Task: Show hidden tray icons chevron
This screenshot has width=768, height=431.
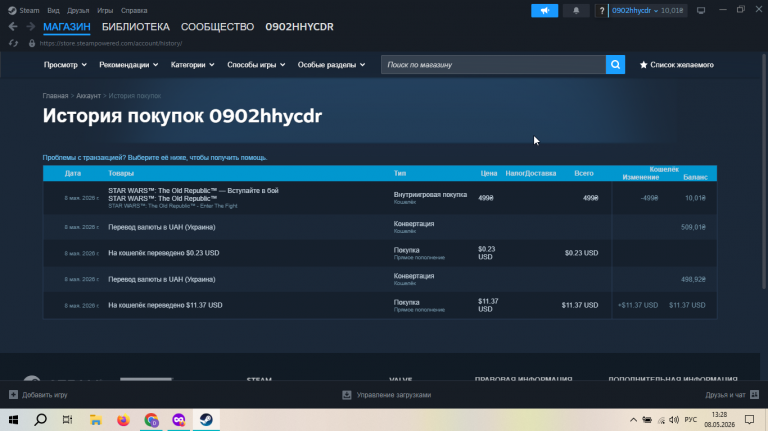Action: 633,420
